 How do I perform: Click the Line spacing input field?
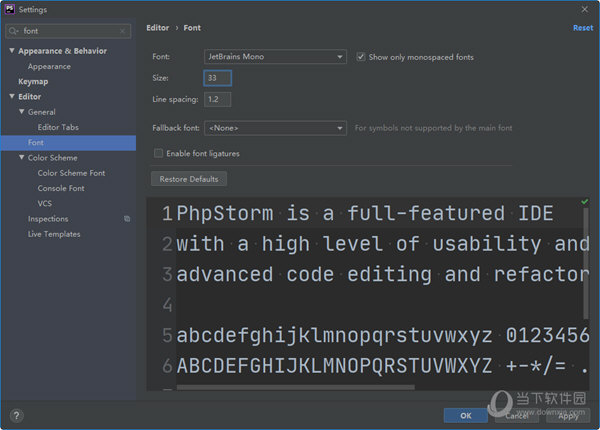(217, 99)
